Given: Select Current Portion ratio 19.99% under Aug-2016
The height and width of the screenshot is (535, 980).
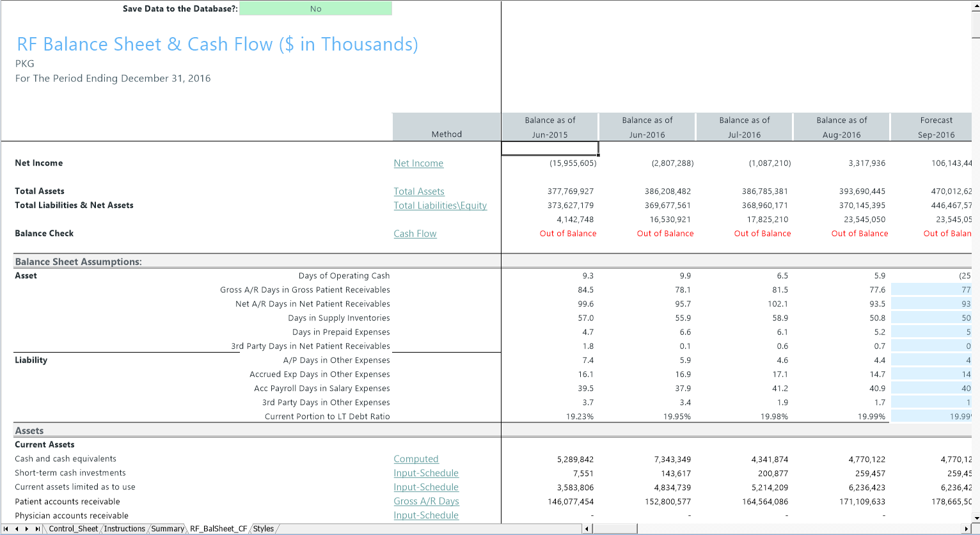Looking at the screenshot, I should [872, 417].
